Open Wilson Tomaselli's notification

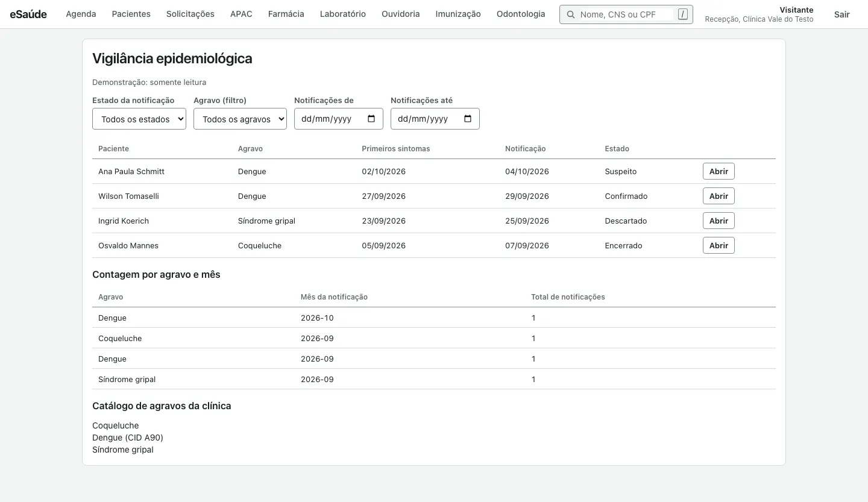pos(719,196)
